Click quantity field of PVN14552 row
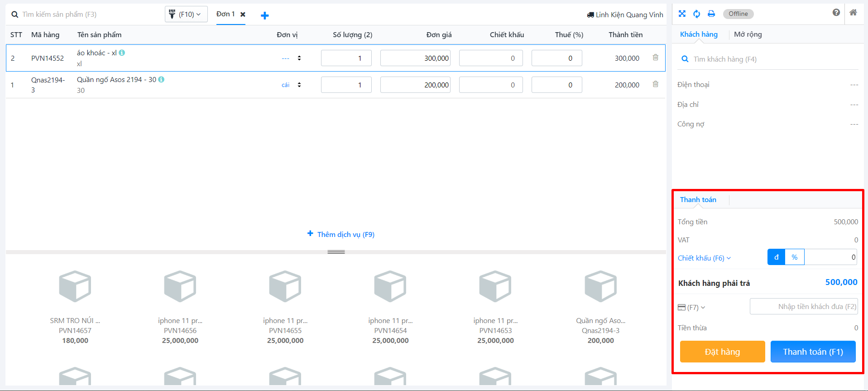This screenshot has width=868, height=391. click(x=346, y=58)
